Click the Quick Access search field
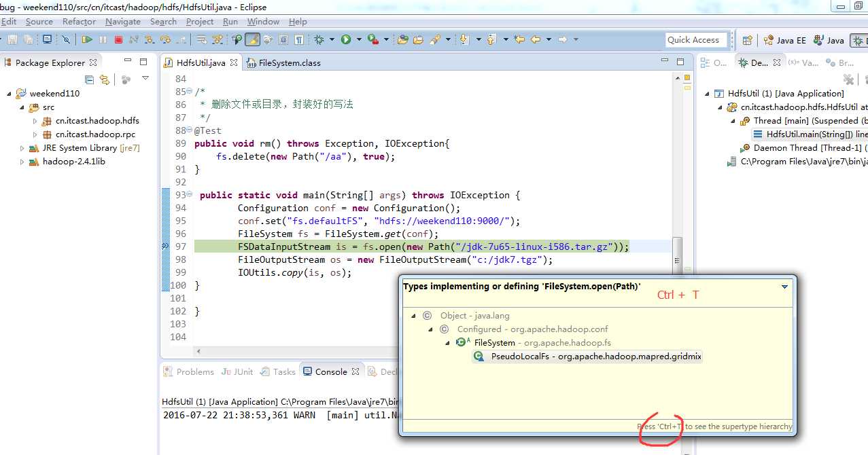This screenshot has width=868, height=455. click(696, 40)
